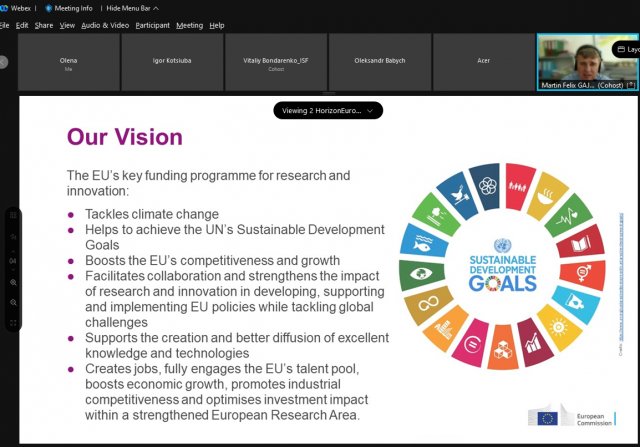Select Acer participant tile
This screenshot has height=447, width=640.
click(x=484, y=62)
